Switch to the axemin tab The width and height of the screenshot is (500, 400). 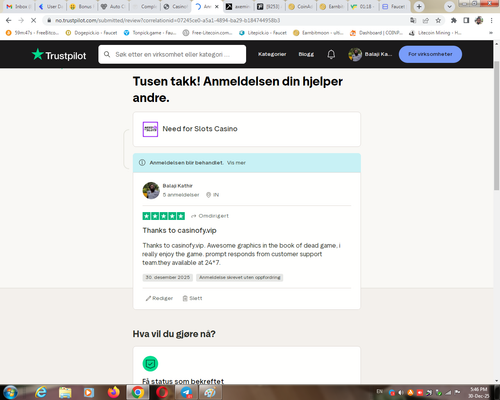click(239, 6)
